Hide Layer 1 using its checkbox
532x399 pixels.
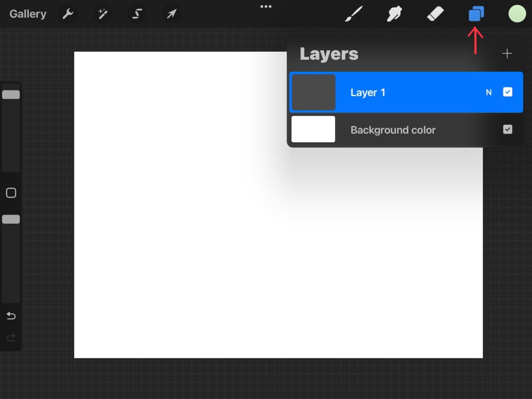(508, 92)
